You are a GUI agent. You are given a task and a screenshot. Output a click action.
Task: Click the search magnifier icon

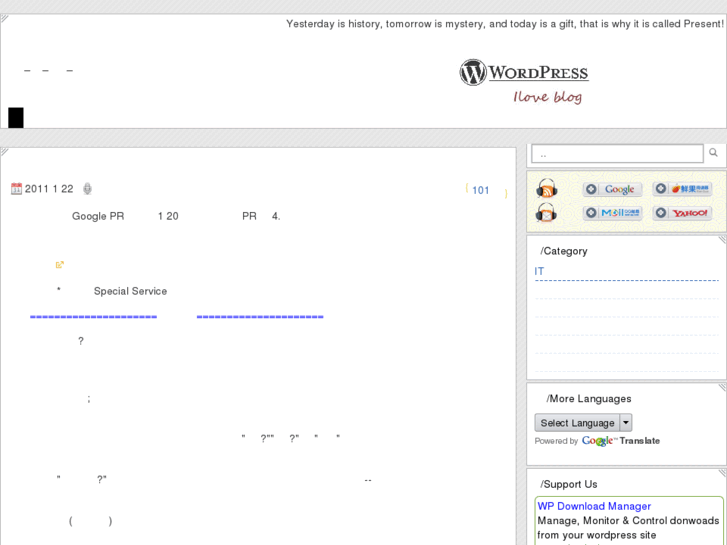pos(713,152)
